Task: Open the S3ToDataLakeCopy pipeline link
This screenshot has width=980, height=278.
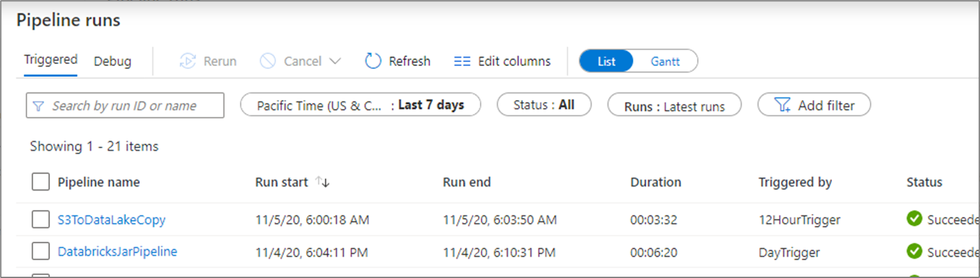Action: 111,220
